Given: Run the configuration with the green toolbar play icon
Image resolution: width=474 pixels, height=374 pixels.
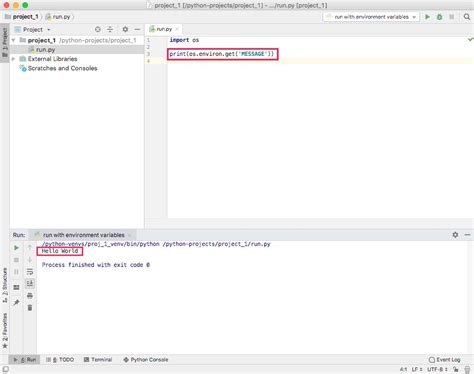Looking at the screenshot, I should click(427, 17).
